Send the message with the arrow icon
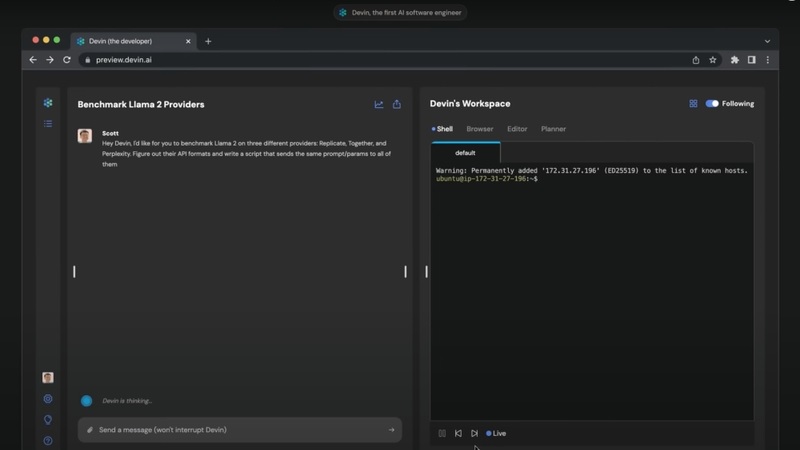The image size is (800, 450). point(391,430)
